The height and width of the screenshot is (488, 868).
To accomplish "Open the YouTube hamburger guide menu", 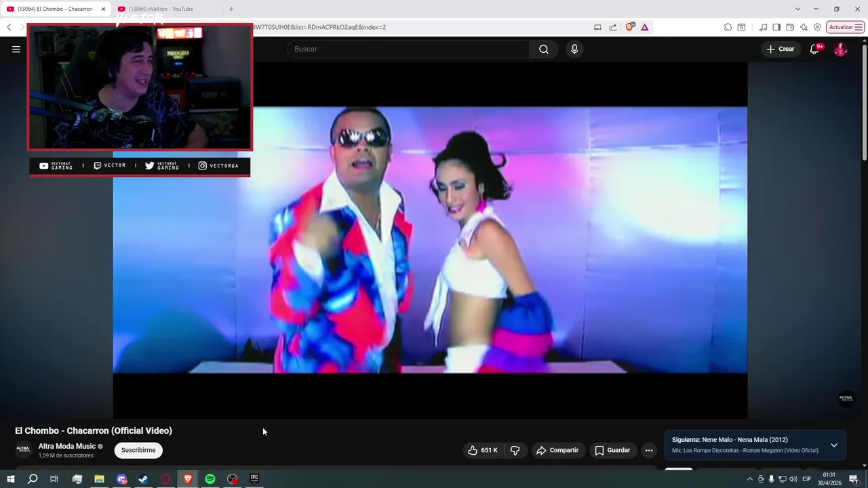I will [x=16, y=49].
